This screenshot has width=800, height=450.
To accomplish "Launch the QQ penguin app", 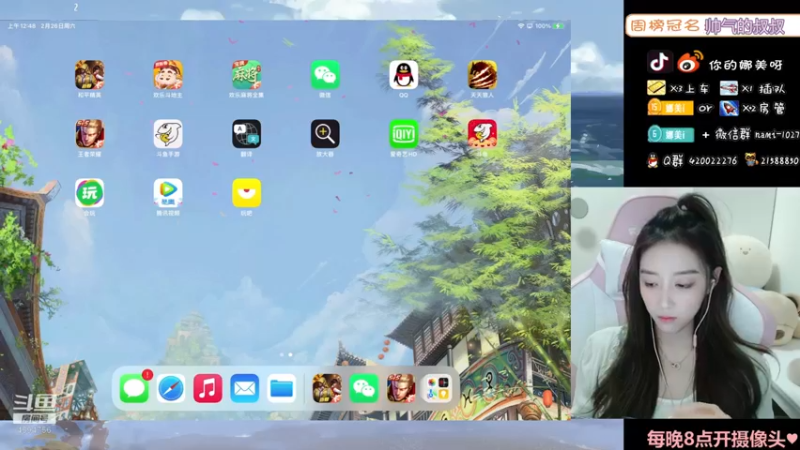I will tap(404, 75).
